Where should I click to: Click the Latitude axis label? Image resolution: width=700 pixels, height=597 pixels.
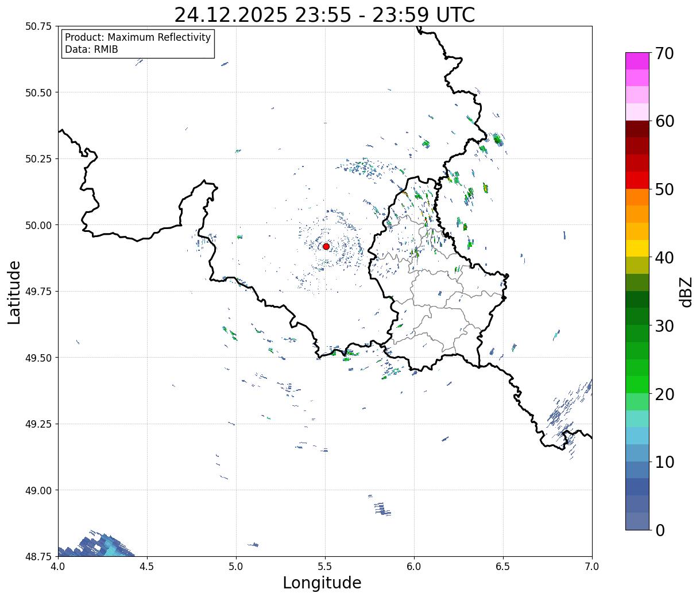pos(14,292)
